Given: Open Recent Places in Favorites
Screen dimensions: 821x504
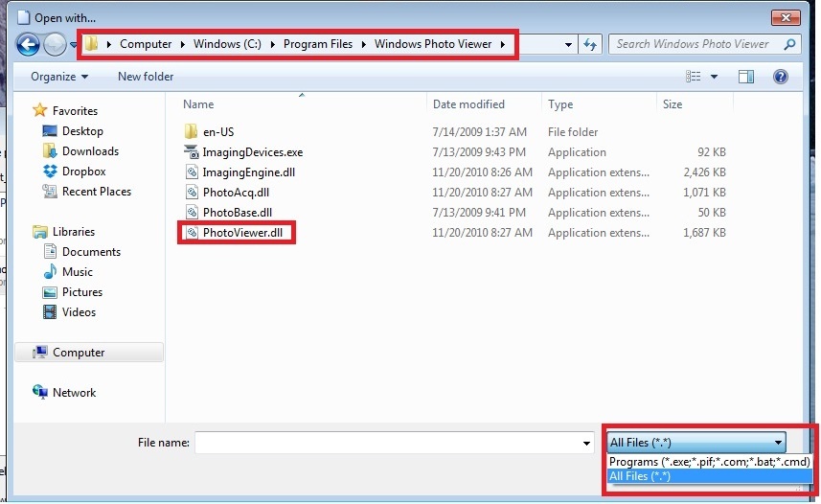Looking at the screenshot, I should 97,192.
